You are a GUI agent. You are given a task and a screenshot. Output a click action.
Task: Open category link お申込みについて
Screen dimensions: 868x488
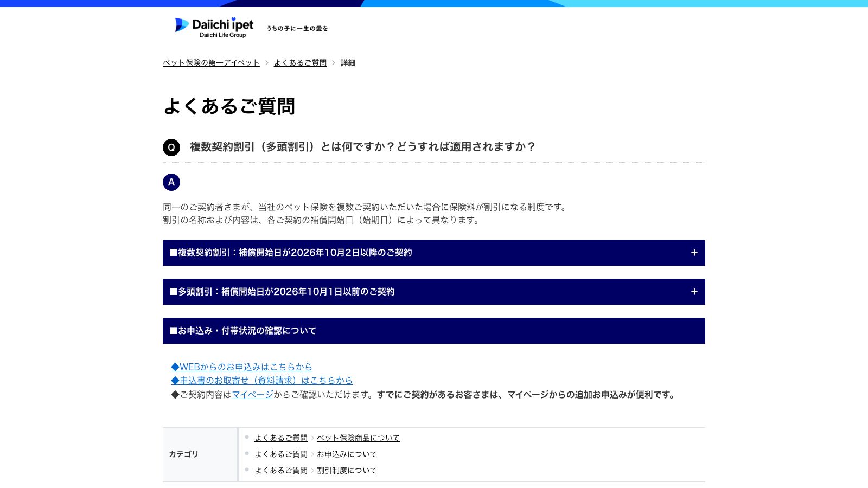[x=347, y=454]
